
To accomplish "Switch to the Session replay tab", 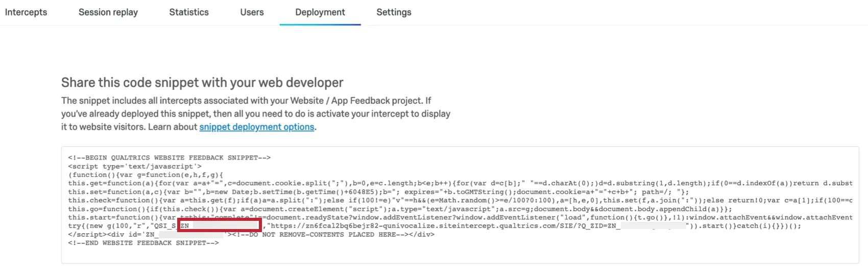I will (108, 12).
